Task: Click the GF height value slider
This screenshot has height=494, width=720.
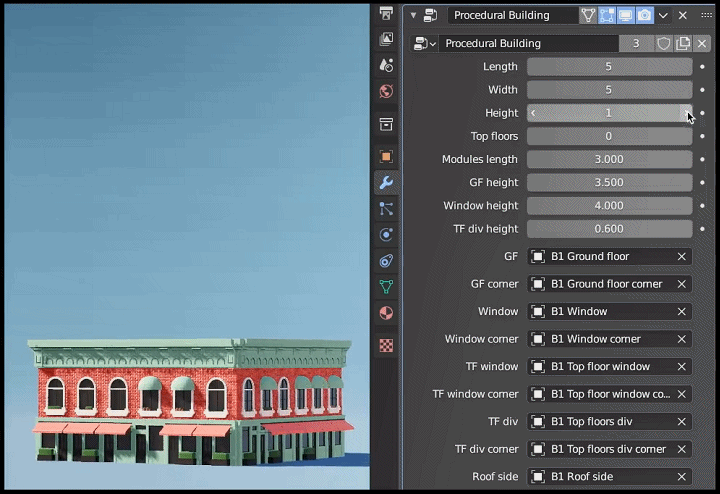Action: click(x=609, y=183)
